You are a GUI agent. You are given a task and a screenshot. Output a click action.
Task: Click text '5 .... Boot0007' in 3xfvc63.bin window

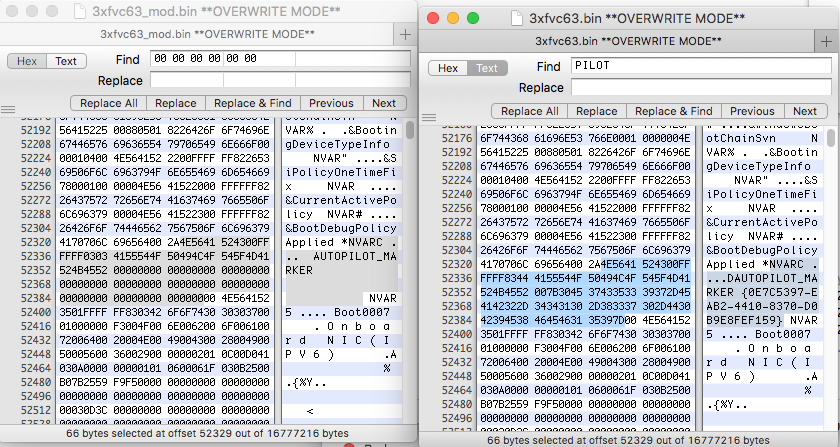759,334
